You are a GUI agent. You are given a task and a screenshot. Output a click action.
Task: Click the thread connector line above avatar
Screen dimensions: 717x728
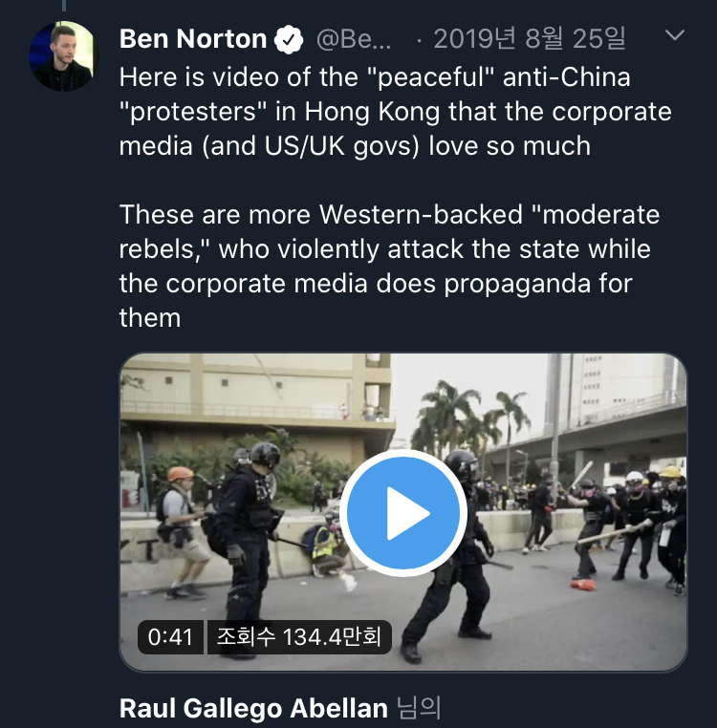[x=63, y=8]
